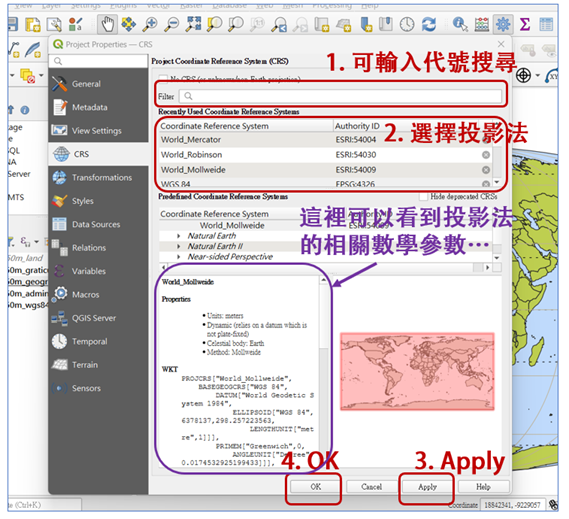Open the New Print Layout tool
Image resolution: width=569 pixels, height=519 pixels.
point(33,25)
